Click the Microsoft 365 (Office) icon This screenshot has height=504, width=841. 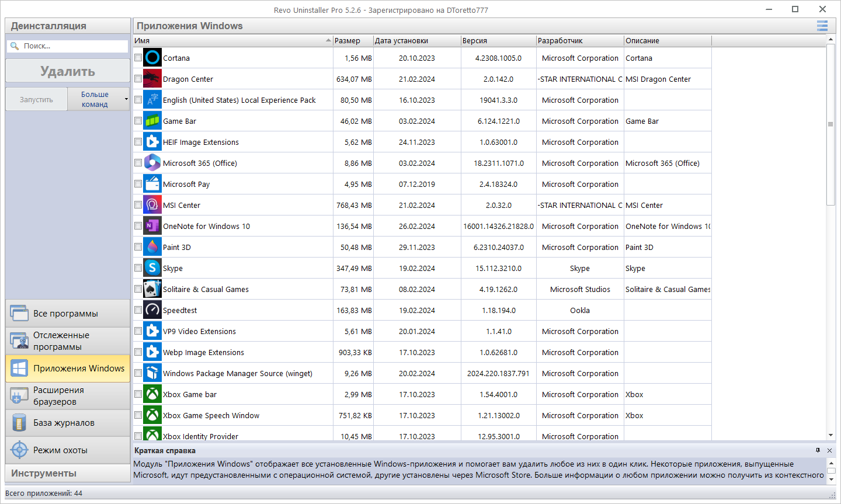pos(152,163)
